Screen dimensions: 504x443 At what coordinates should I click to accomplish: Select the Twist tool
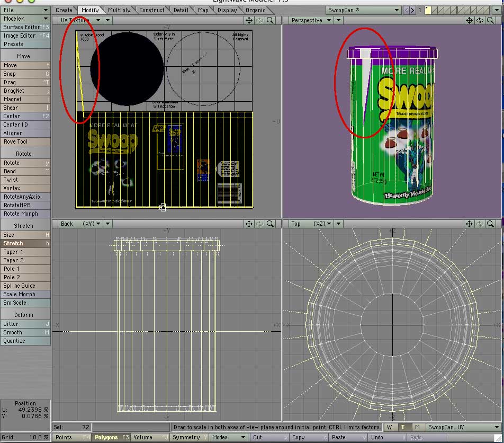point(25,180)
